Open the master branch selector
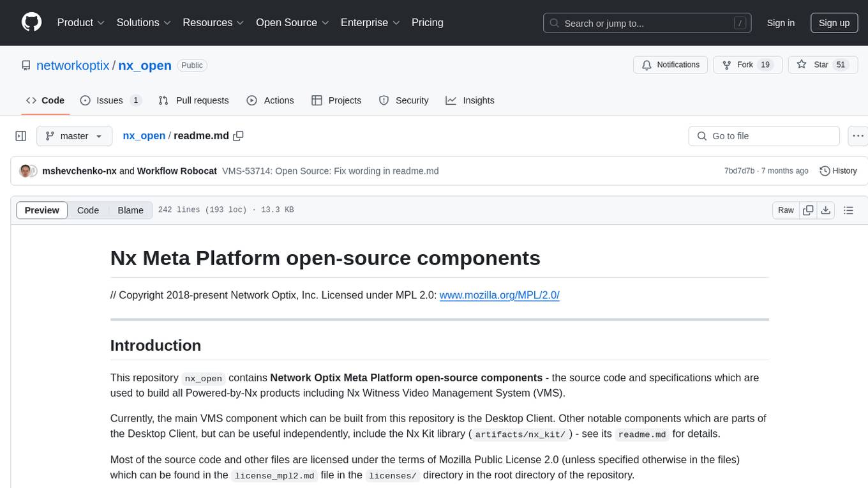Image resolution: width=868 pixels, height=488 pixels. (75, 136)
